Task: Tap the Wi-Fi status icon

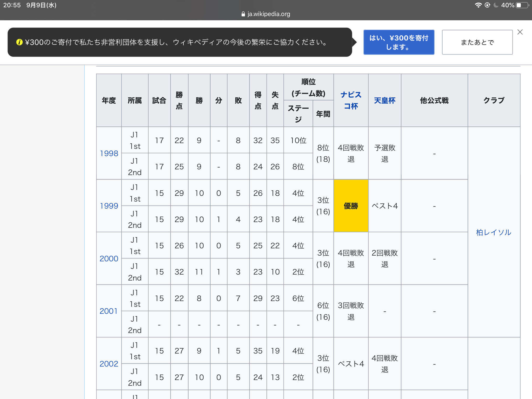Action: pyautogui.click(x=478, y=5)
